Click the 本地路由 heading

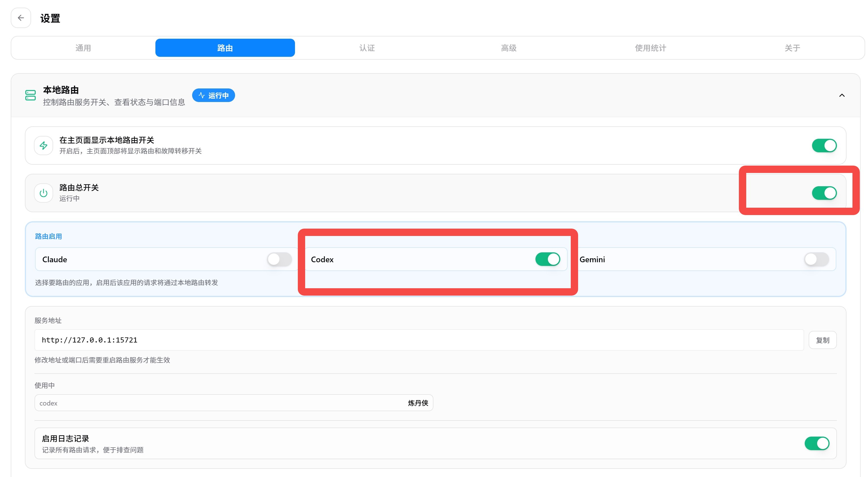pos(61,90)
